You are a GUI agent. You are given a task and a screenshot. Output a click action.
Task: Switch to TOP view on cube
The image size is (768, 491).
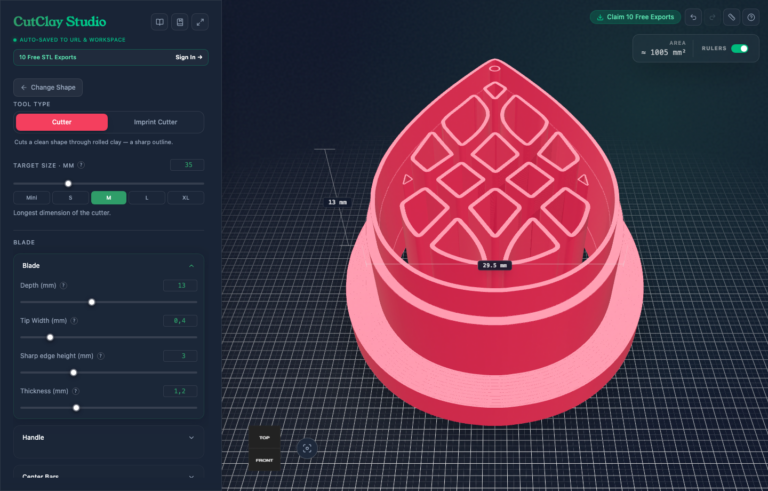point(264,438)
